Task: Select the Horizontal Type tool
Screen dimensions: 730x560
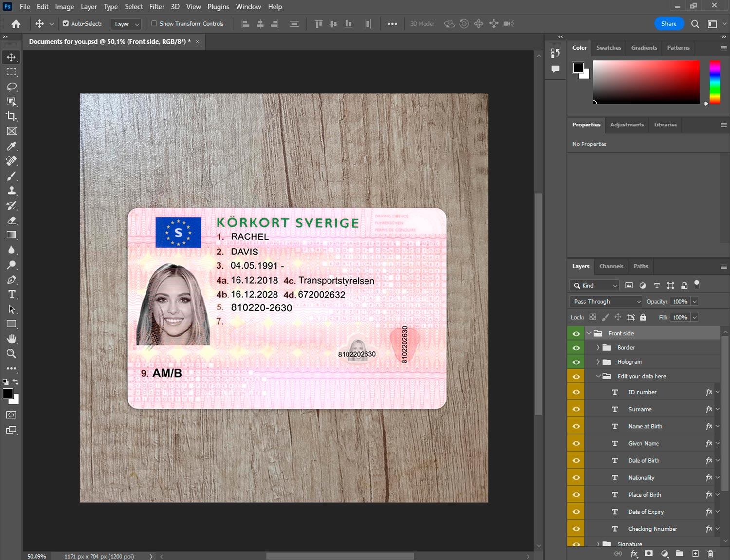Action: tap(11, 294)
